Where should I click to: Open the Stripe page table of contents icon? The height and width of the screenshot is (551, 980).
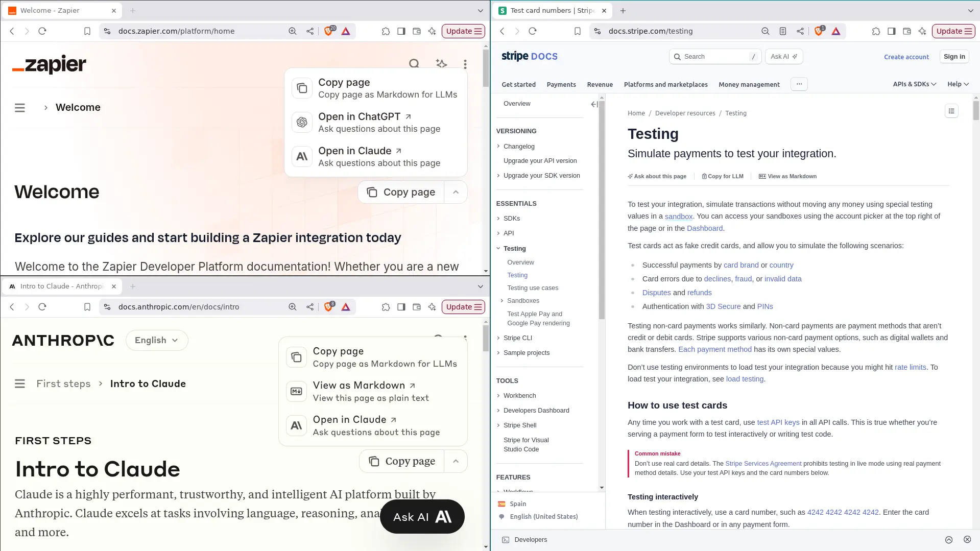[x=951, y=111]
